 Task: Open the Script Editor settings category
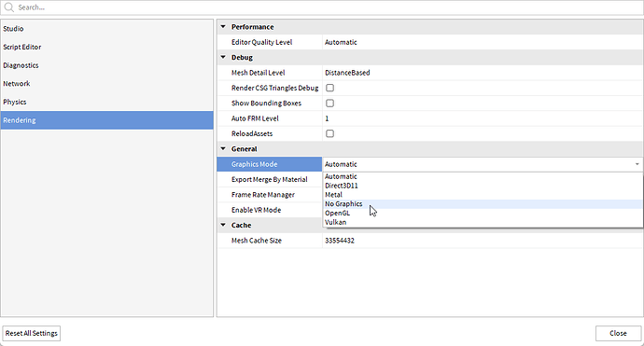coord(106,47)
